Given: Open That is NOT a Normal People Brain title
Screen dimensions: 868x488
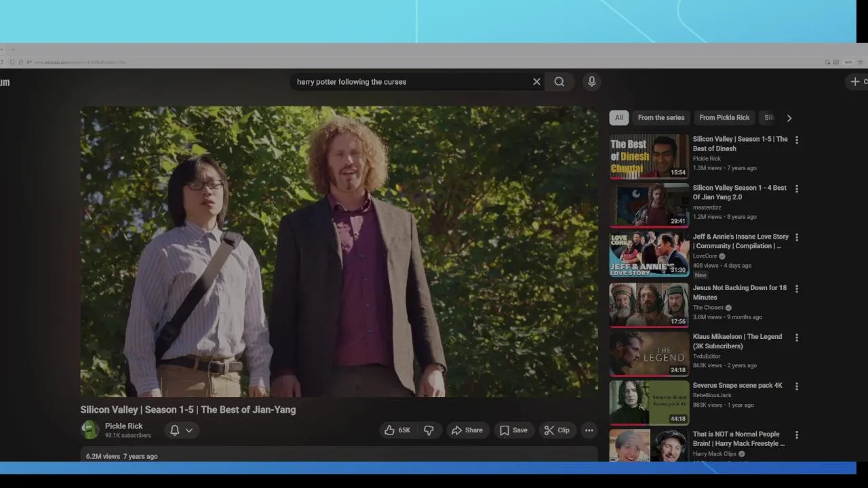Looking at the screenshot, I should pos(739,439).
